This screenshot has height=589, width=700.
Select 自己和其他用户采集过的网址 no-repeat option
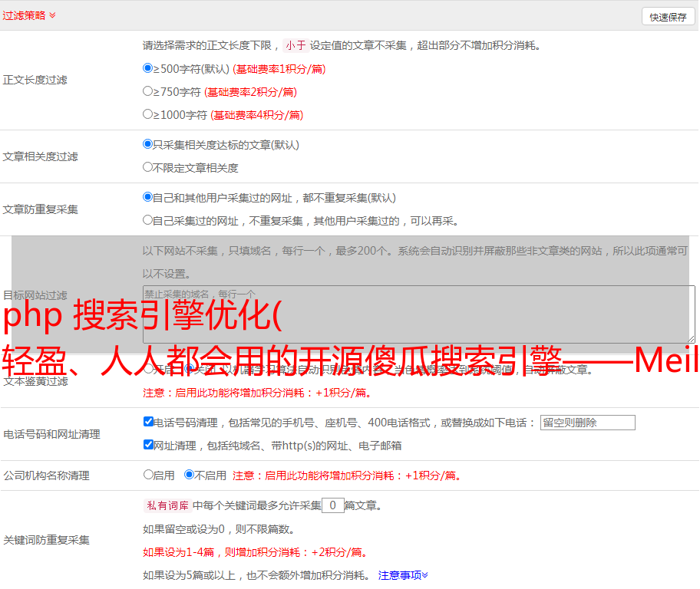click(x=148, y=197)
